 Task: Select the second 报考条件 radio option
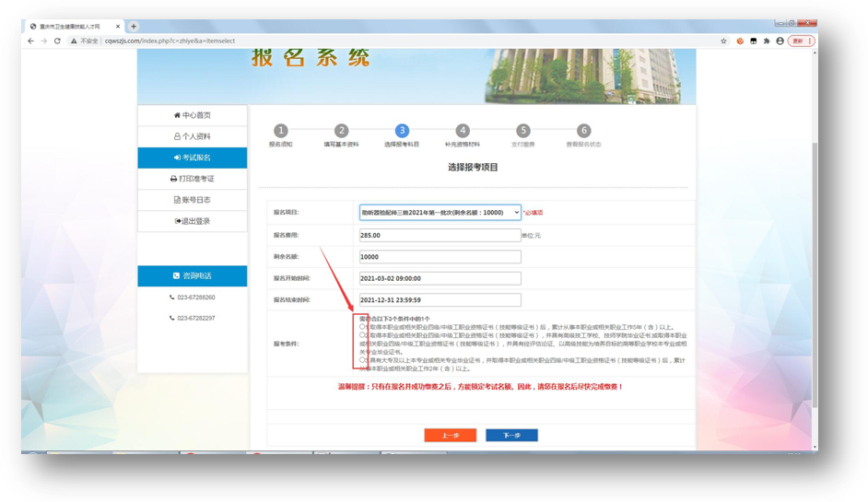(362, 335)
